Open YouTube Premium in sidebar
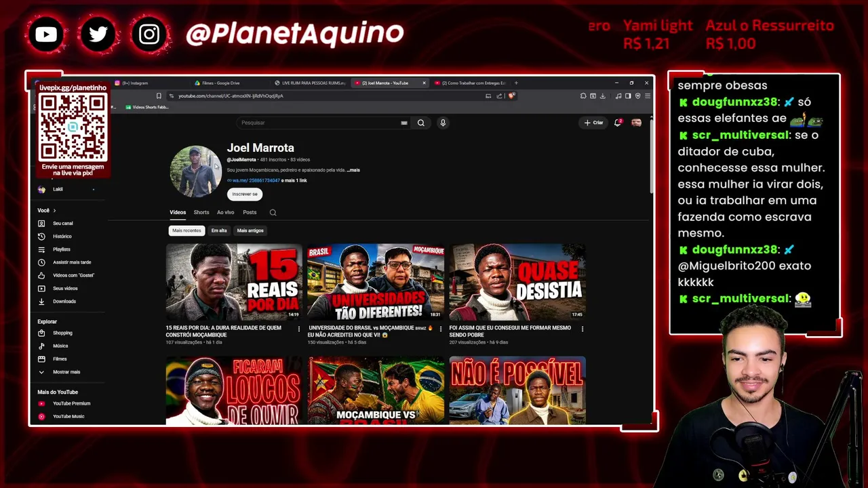The image size is (868, 488). [71, 404]
